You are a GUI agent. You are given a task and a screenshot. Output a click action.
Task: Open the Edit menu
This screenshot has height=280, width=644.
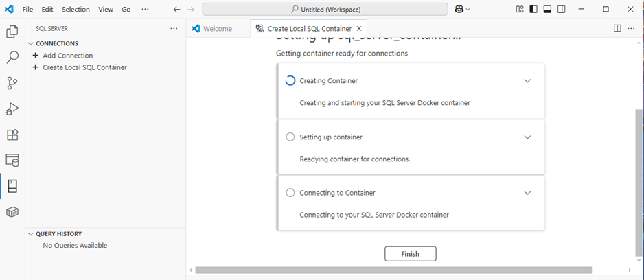47,10
